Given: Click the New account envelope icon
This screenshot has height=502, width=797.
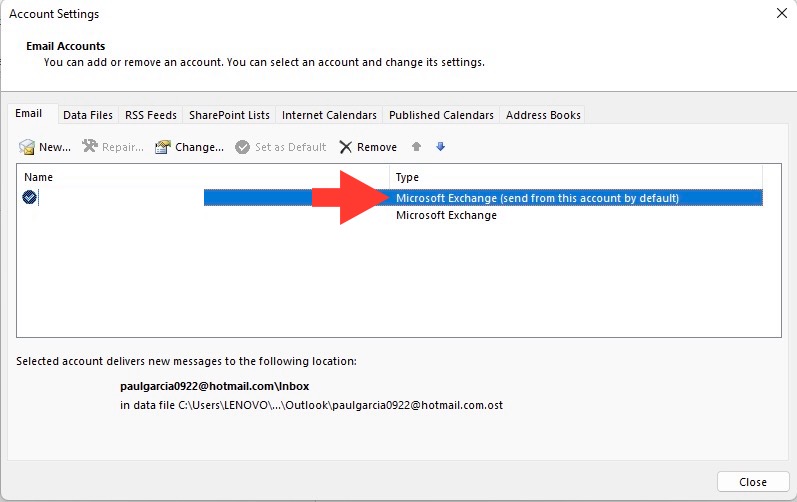Looking at the screenshot, I should 27,147.
